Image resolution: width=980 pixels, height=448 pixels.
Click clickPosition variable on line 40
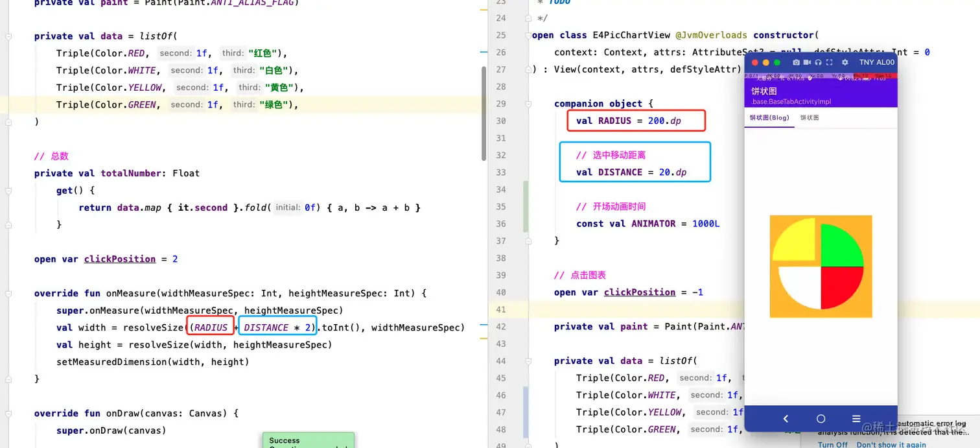[x=640, y=292]
